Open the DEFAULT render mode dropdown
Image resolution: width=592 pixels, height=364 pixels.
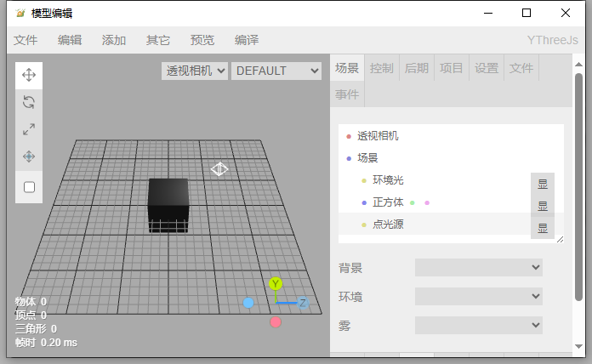(x=276, y=71)
